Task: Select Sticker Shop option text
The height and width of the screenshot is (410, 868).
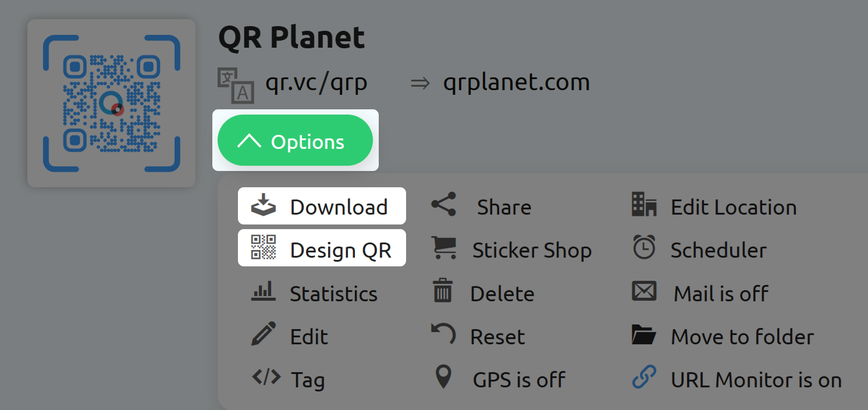Action: (x=532, y=251)
